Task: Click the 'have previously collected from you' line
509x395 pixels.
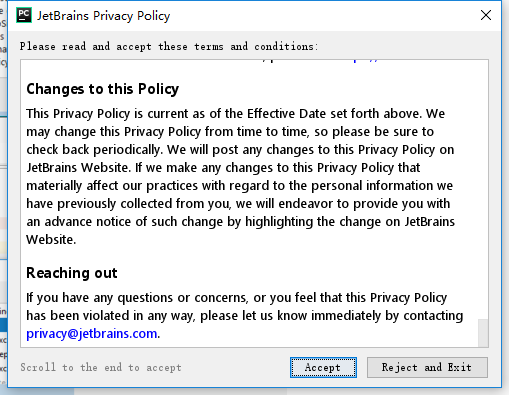Action: click(x=238, y=204)
